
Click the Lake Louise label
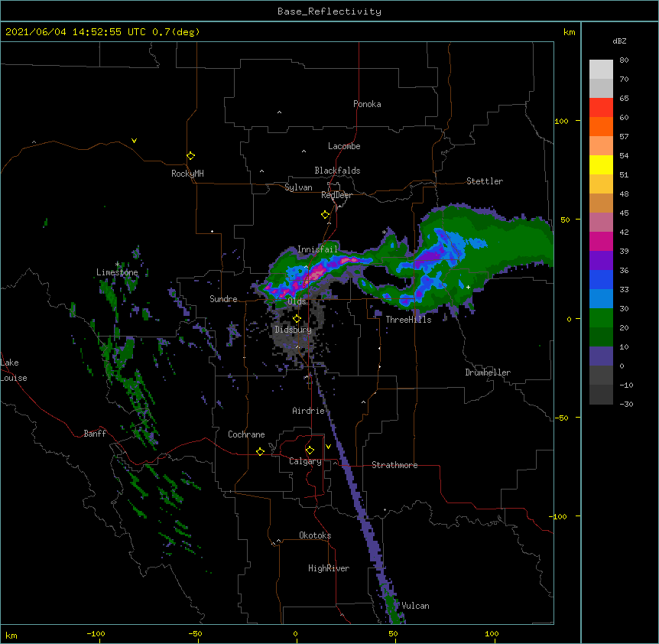14,370
